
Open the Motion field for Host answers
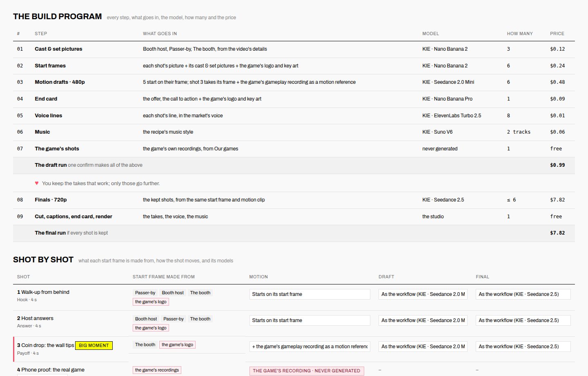click(x=310, y=320)
